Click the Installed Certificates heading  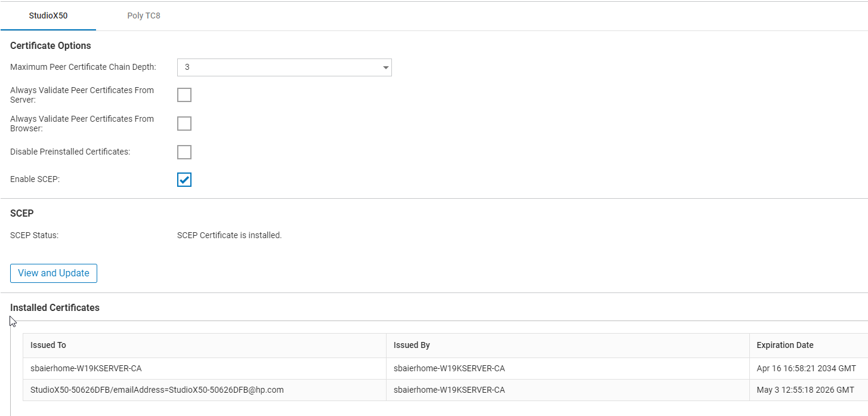(54, 307)
